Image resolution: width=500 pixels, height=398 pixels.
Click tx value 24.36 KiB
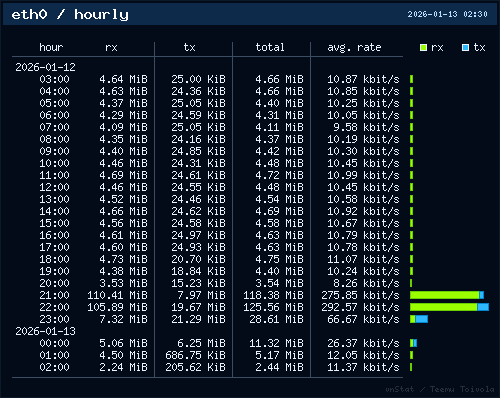[198, 91]
